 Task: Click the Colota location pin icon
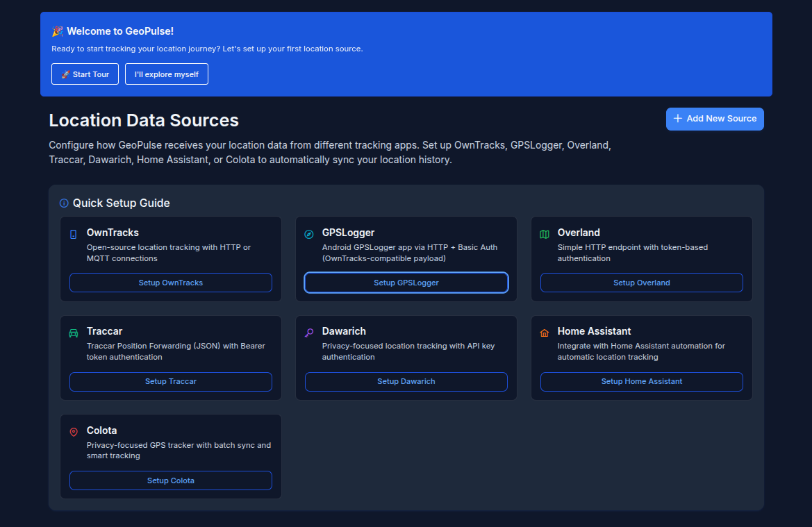[74, 432]
